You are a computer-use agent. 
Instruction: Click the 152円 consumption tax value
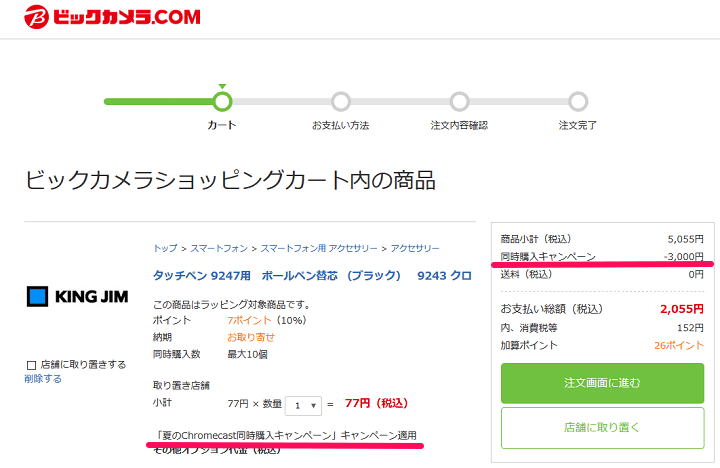(x=691, y=328)
